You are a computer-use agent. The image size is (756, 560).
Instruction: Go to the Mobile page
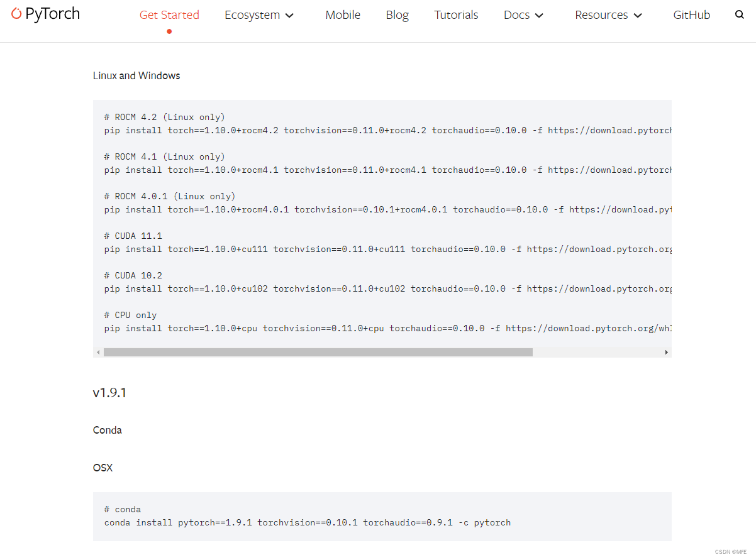point(343,15)
